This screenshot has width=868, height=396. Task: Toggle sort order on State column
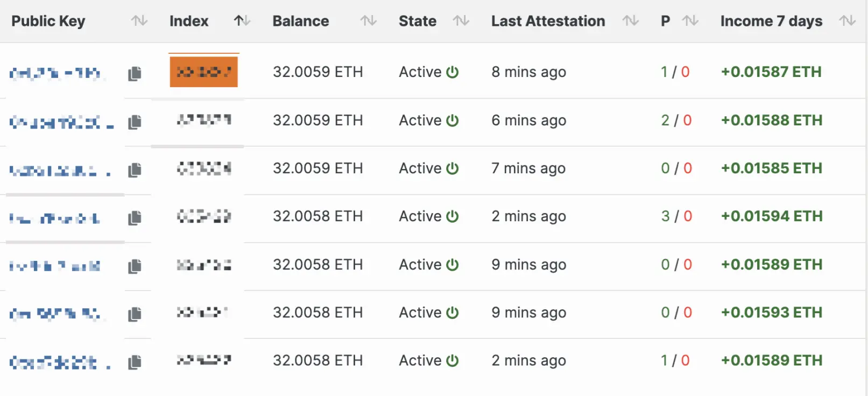coord(461,21)
